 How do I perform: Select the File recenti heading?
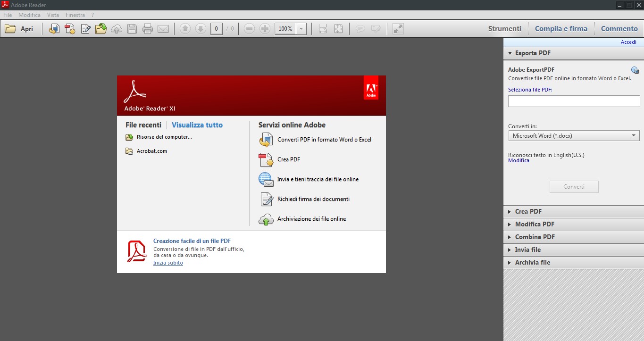click(x=143, y=125)
